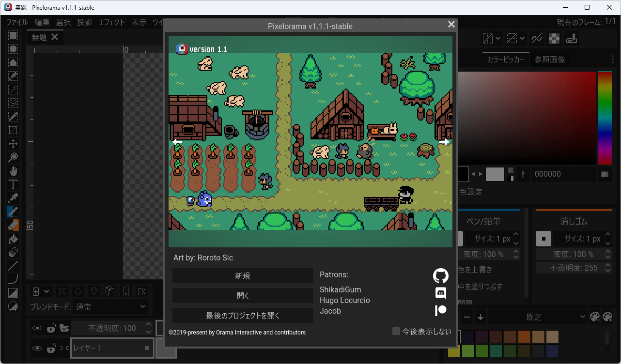Viewport: 621px width, 364px height.
Task: Select the Color Picker eyedropper tool
Action: (13, 198)
